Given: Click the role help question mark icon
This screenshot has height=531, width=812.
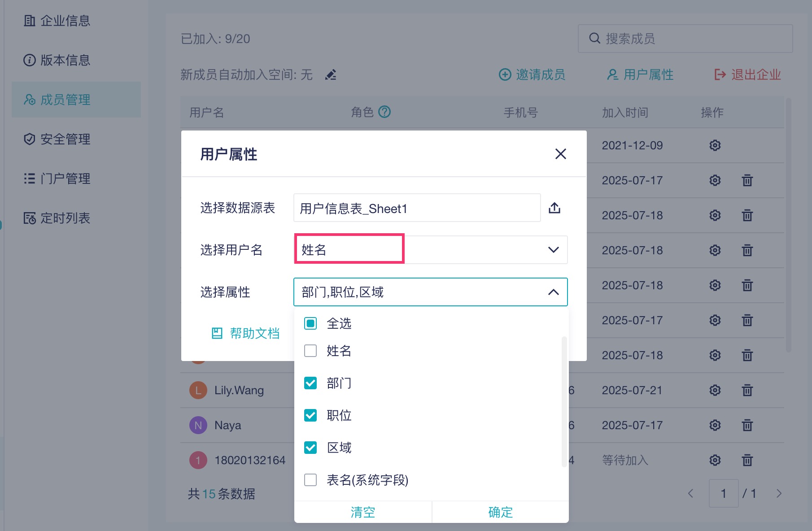Looking at the screenshot, I should tap(384, 112).
